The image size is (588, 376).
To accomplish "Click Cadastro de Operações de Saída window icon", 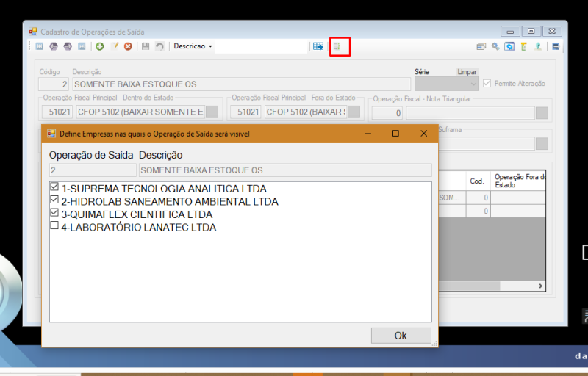I will click(x=33, y=32).
